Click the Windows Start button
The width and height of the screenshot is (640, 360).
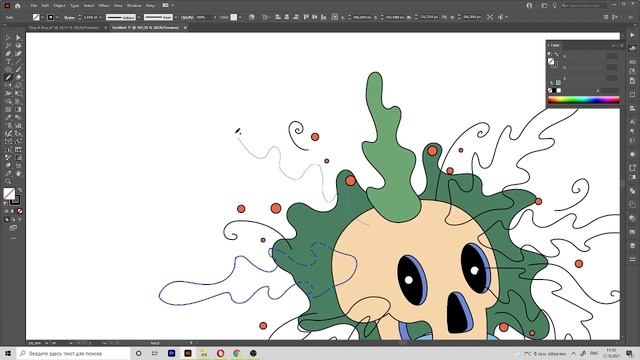(8, 353)
